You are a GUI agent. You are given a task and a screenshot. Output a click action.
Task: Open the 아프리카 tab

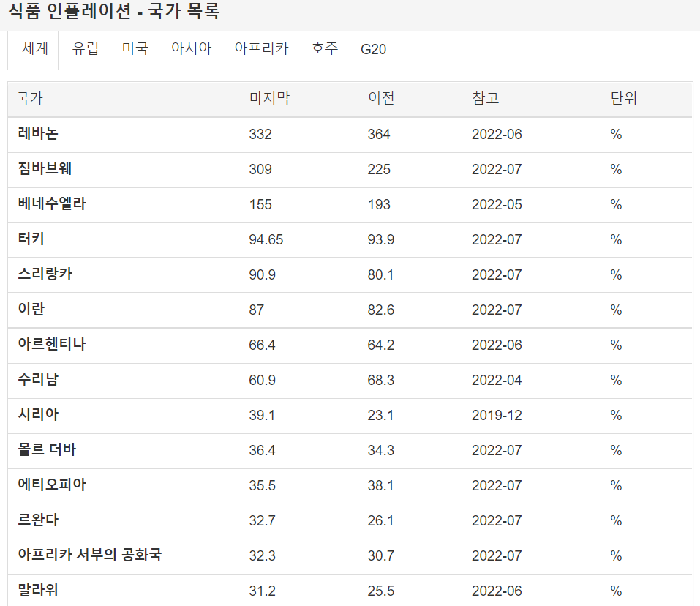coord(262,48)
